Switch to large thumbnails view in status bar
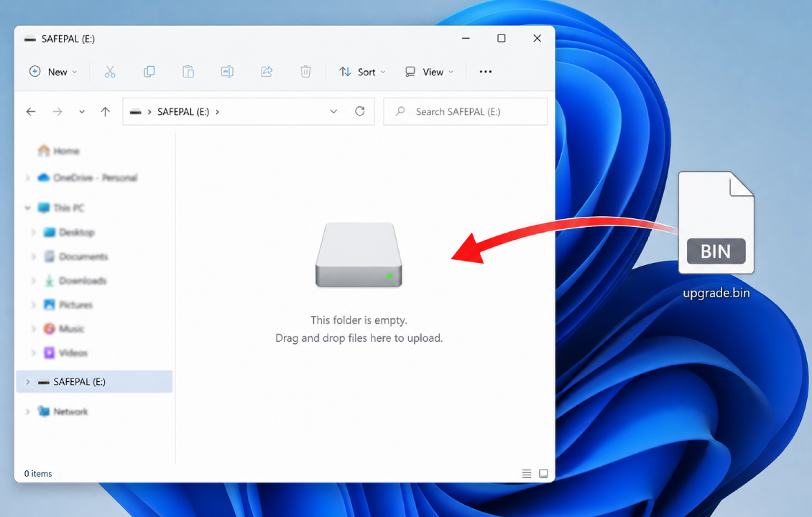 coord(543,473)
